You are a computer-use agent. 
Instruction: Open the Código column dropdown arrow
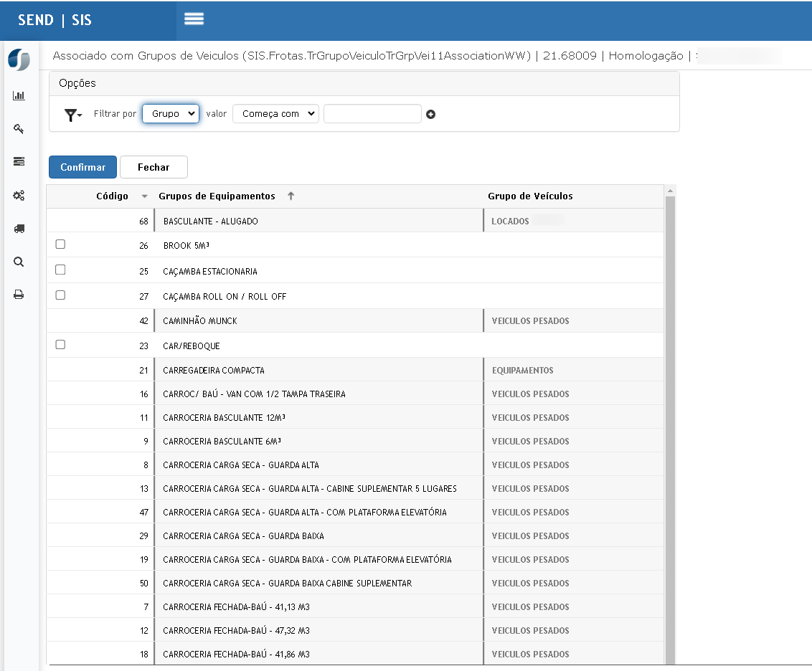pyautogui.click(x=144, y=196)
